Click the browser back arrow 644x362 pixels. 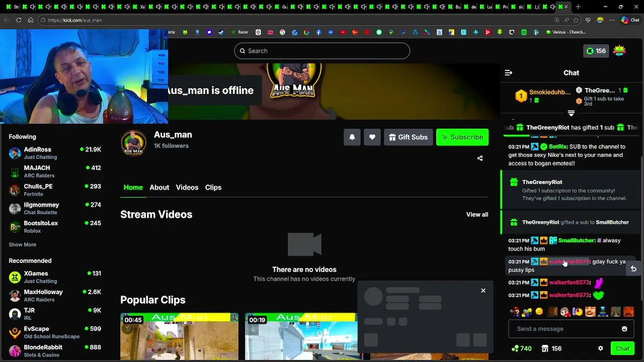point(7,20)
